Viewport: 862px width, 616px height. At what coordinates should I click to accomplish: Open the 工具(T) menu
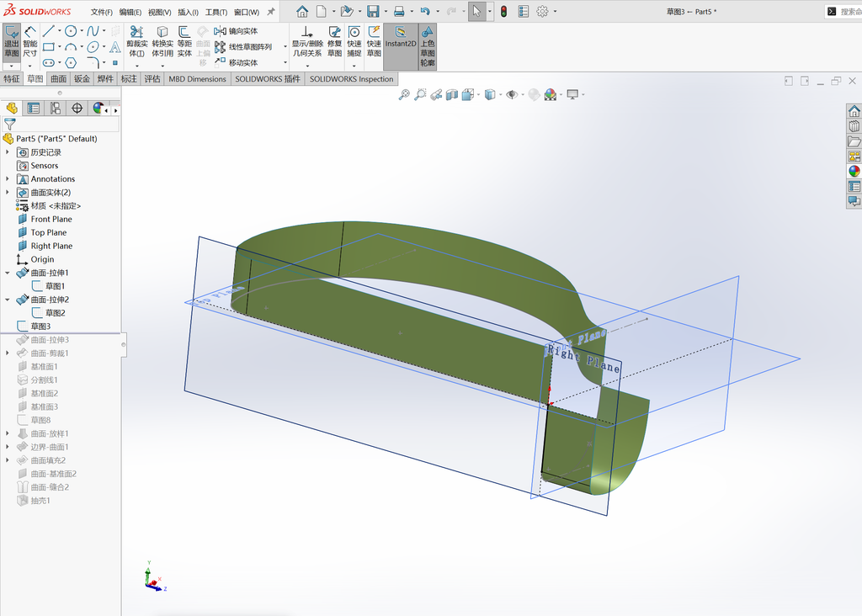(216, 12)
